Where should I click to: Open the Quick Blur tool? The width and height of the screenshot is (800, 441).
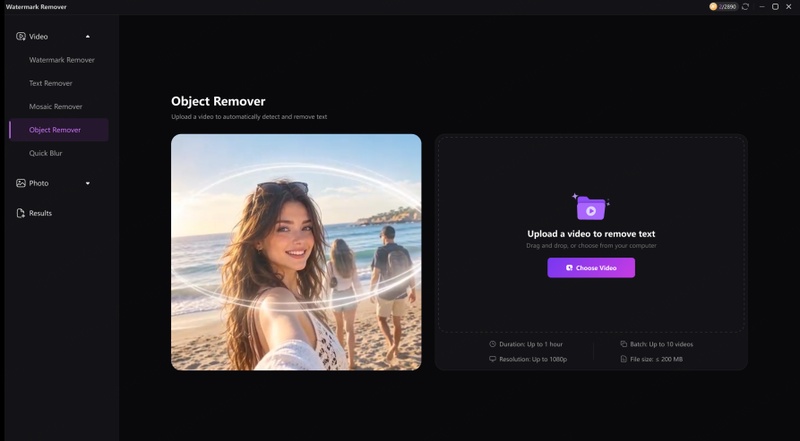point(45,153)
